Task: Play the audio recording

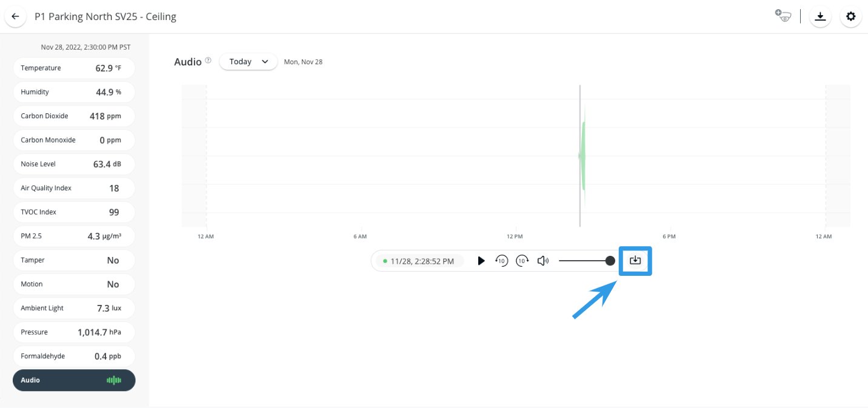Action: pyautogui.click(x=481, y=261)
